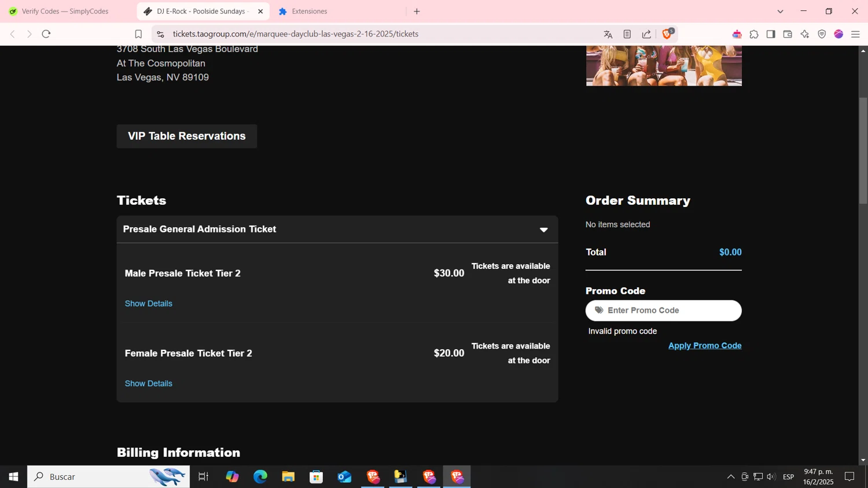Open the browser main menu
868x488 pixels.
[x=855, y=34]
